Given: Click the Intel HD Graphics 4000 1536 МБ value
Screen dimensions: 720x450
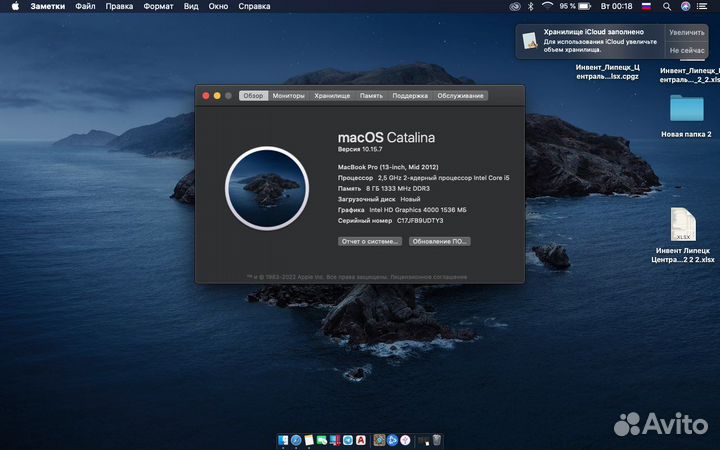Looking at the screenshot, I should point(417,210).
